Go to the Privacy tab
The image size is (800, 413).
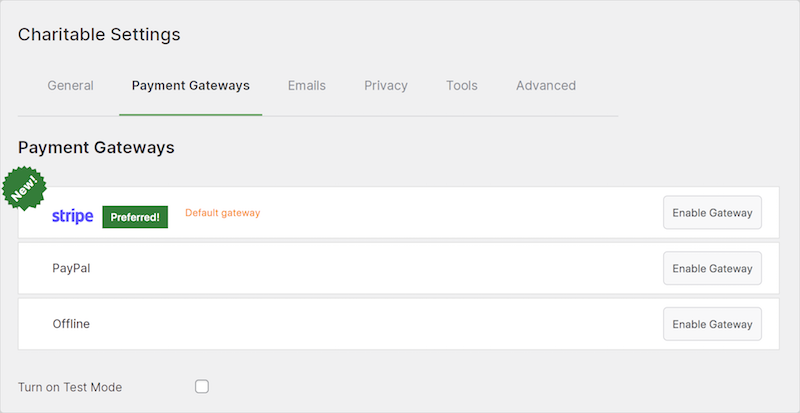[x=386, y=85]
